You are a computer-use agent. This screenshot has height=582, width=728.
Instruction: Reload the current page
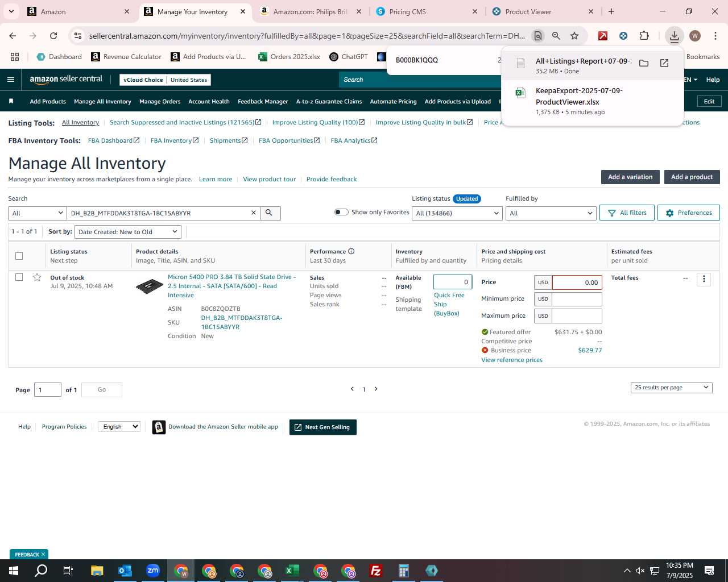pyautogui.click(x=53, y=36)
